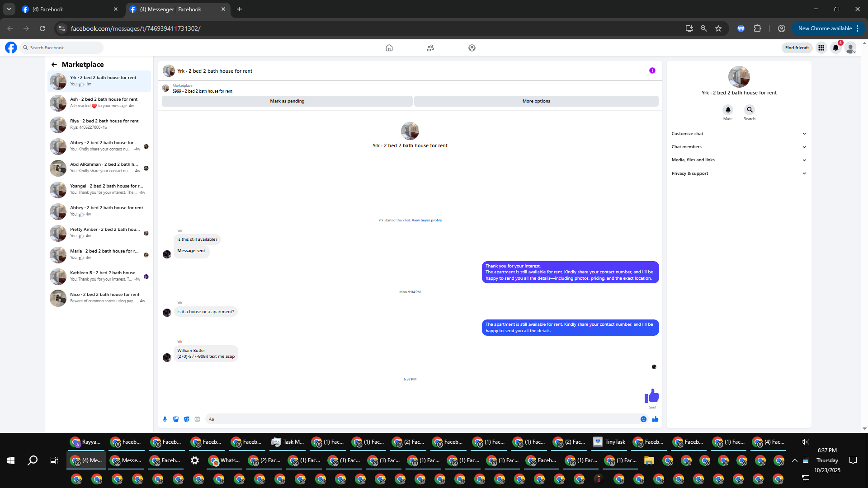Search within the conversation
Image resolution: width=868 pixels, height=488 pixels.
(750, 110)
